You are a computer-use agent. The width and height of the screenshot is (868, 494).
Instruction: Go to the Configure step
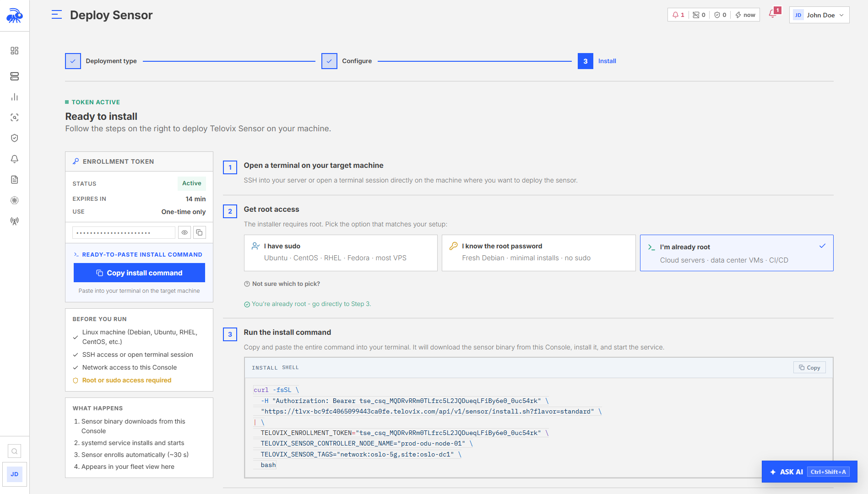(347, 61)
